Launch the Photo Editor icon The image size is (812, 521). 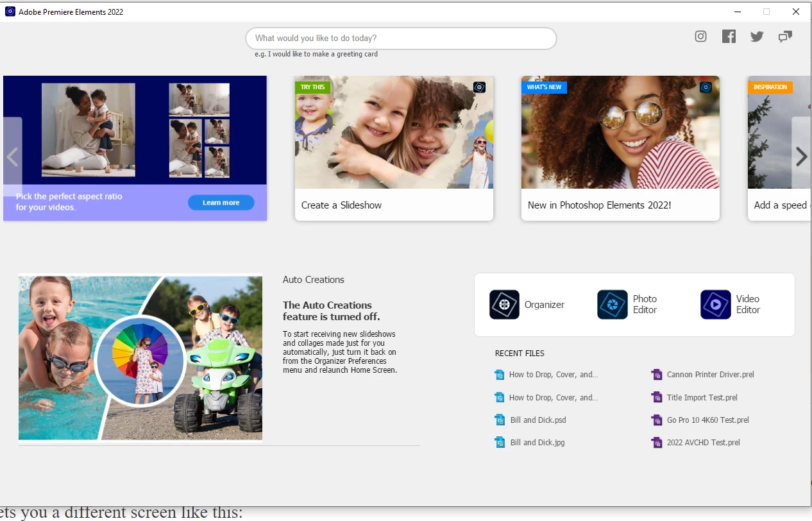612,305
